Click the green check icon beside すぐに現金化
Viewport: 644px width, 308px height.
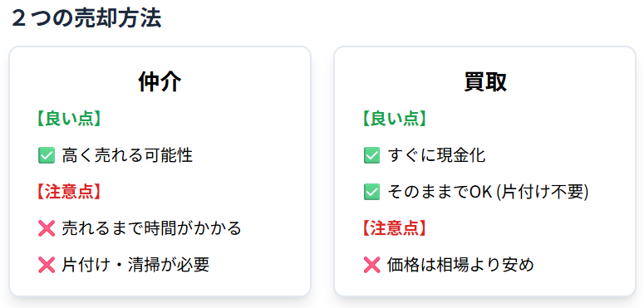coord(371,156)
